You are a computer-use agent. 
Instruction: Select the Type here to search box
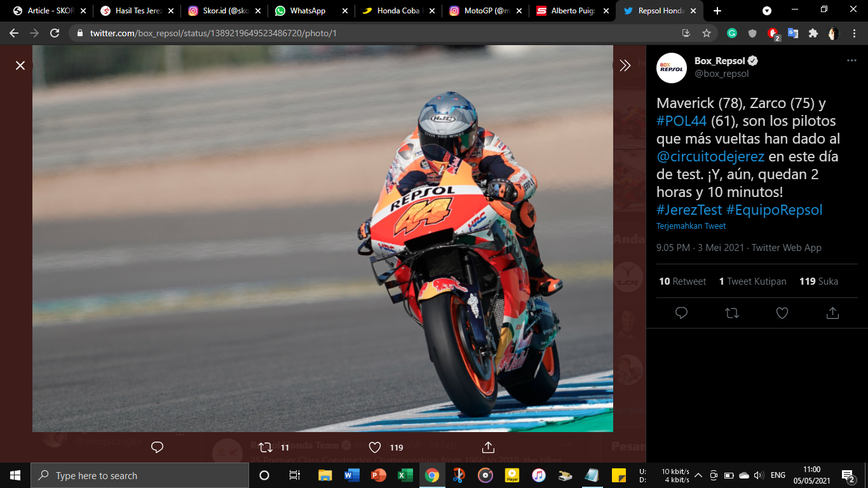pyautogui.click(x=140, y=475)
